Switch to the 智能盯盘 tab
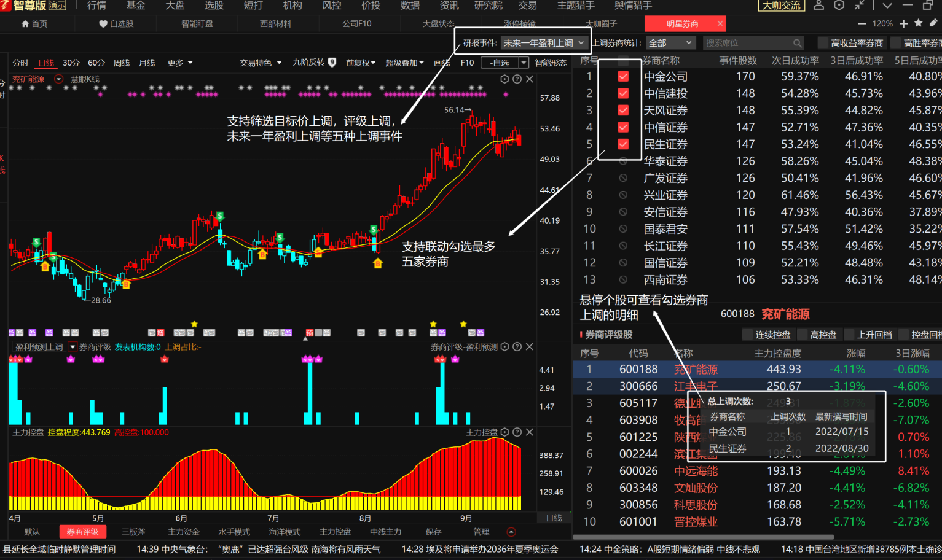 197,24
